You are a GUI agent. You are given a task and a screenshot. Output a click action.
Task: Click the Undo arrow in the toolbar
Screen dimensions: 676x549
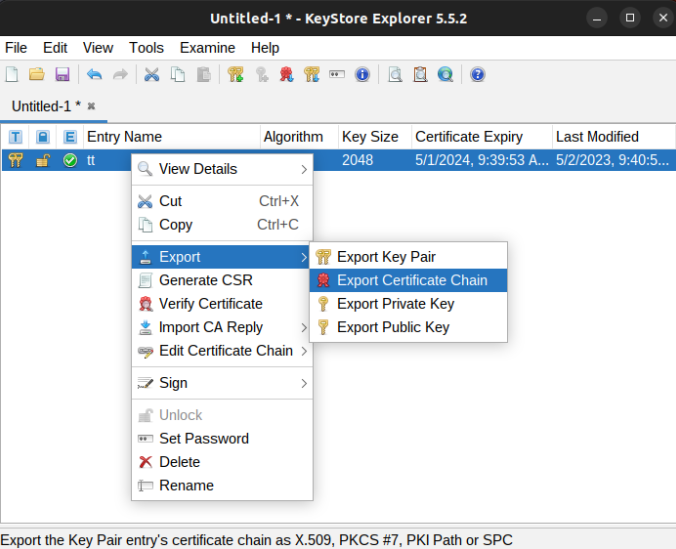tap(94, 74)
